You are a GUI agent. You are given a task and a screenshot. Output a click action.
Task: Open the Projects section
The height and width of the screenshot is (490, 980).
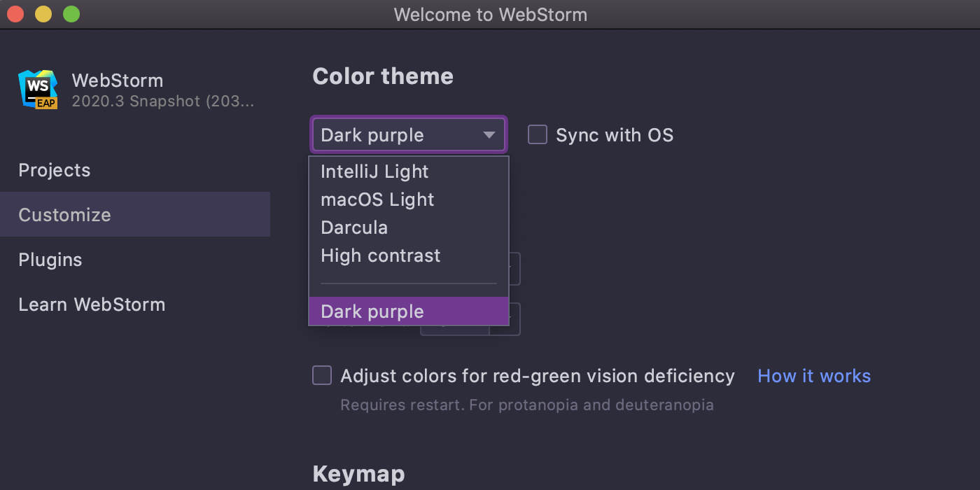pyautogui.click(x=55, y=170)
